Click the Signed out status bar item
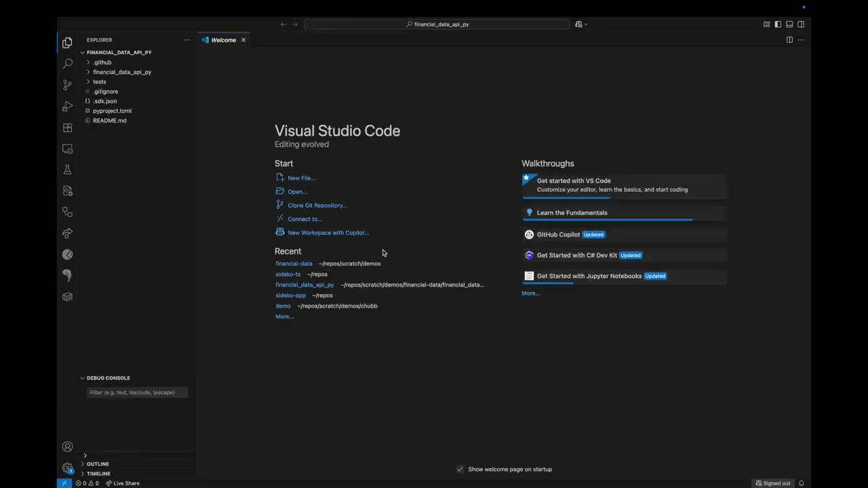Screen dimensions: 868x488 pyautogui.click(x=773, y=483)
